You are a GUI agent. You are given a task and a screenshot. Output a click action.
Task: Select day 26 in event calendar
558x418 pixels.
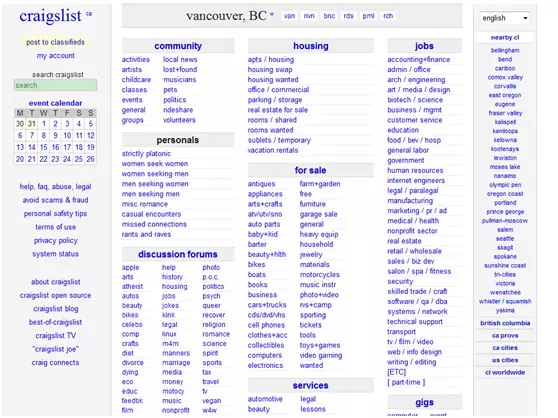point(90,159)
